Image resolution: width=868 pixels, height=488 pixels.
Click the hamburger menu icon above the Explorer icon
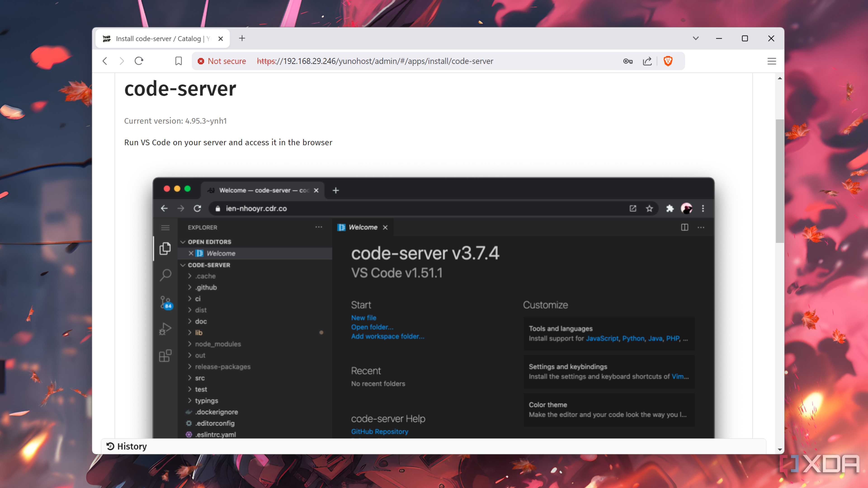(165, 228)
